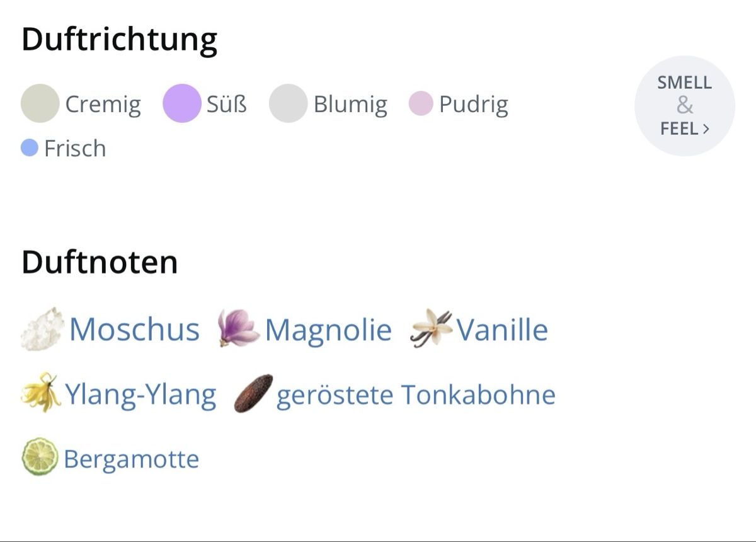Open the Ylang-Ylang fragrance note link
Image resolution: width=756 pixels, height=542 pixels.
(x=140, y=395)
